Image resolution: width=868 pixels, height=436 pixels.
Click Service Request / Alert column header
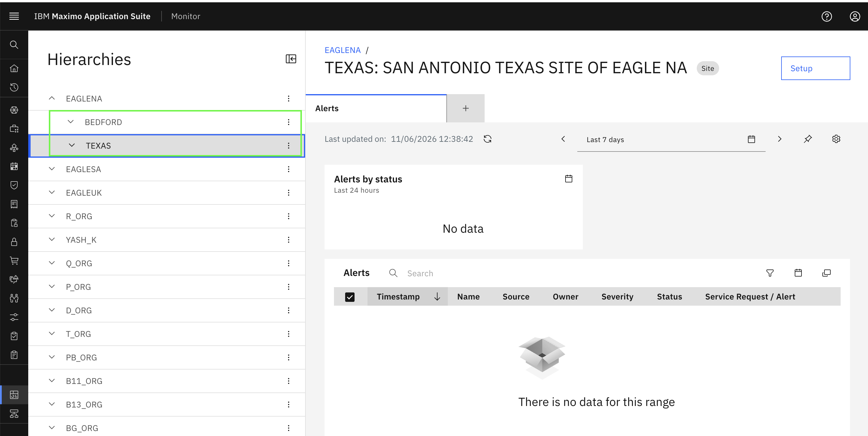pos(750,297)
